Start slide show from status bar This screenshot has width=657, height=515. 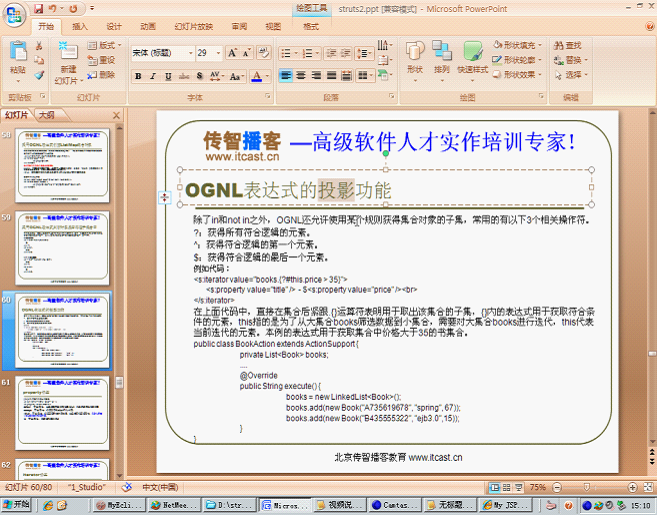tap(519, 487)
